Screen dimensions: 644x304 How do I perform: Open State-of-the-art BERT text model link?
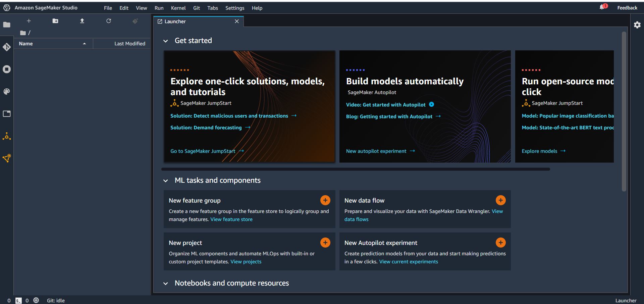[568, 127]
